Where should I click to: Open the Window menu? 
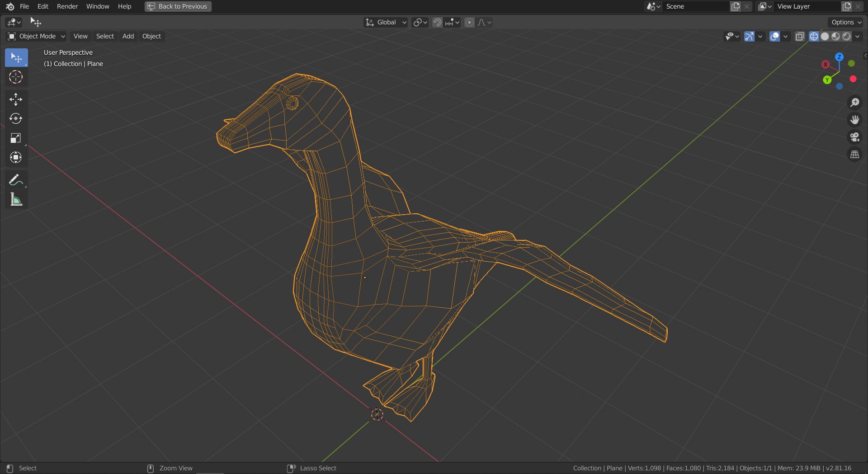[98, 6]
